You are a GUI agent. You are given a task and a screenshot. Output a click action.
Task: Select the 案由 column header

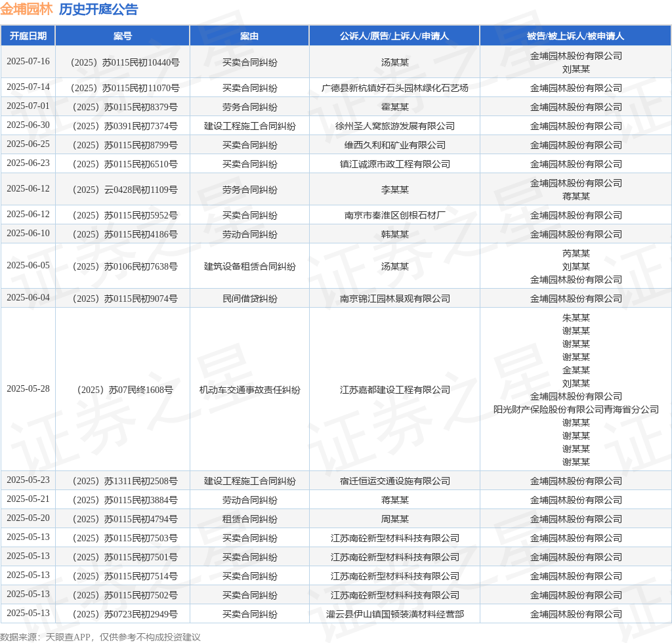[249, 36]
